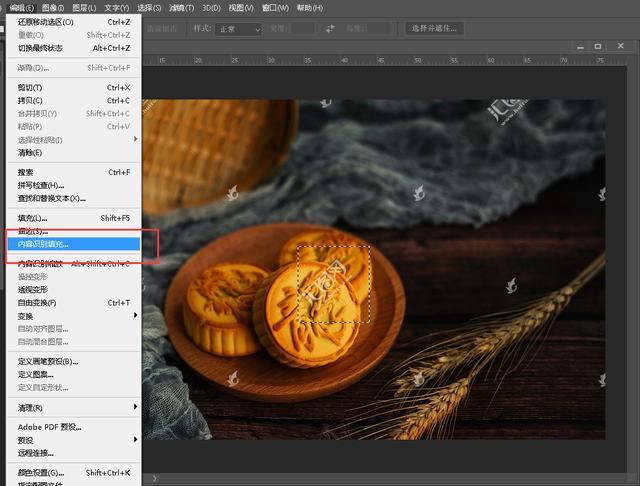Open the 选择(S) menu
Image resolution: width=640 pixels, height=486 pixels.
(x=149, y=8)
